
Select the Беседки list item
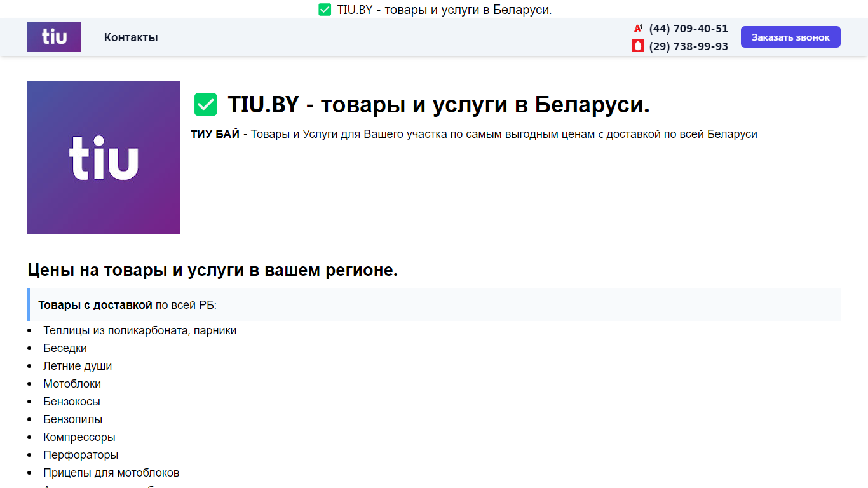(x=65, y=348)
